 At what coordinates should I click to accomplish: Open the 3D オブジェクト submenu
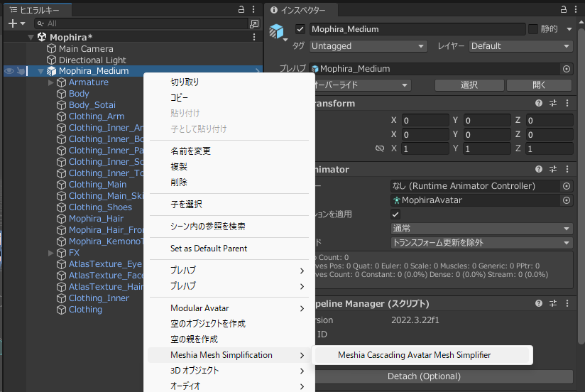coord(229,371)
